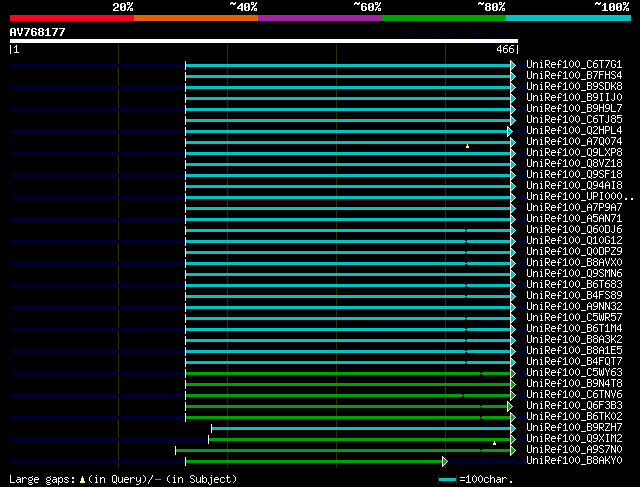Click the cyan 100char scale bar in the legend
The width and height of the screenshot is (640, 487).
point(448,480)
